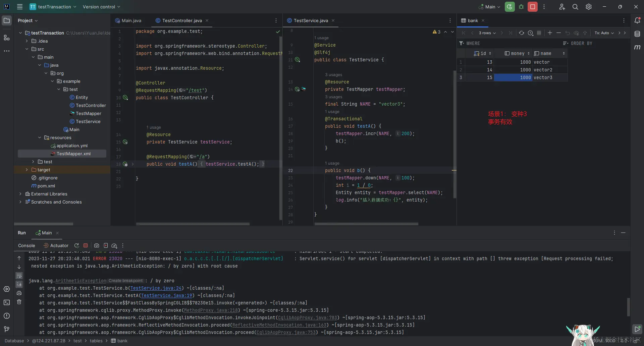The image size is (644, 346).
Task: Click Create breakpoint for ArithmeticException
Action: click(125, 281)
